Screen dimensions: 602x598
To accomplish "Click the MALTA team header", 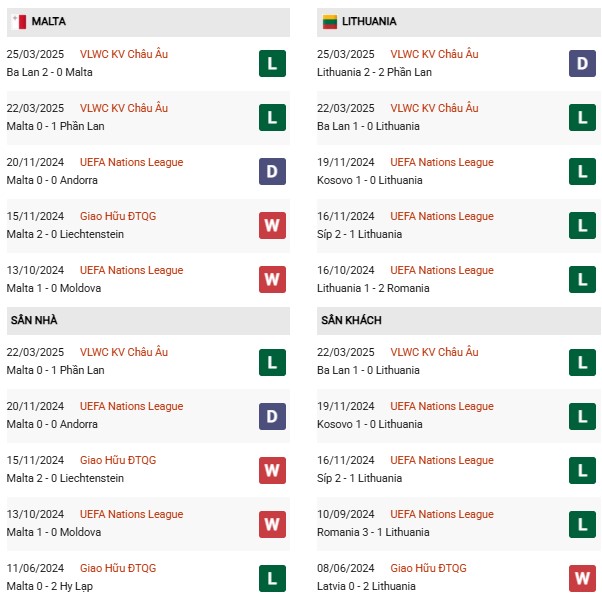I will [148, 22].
